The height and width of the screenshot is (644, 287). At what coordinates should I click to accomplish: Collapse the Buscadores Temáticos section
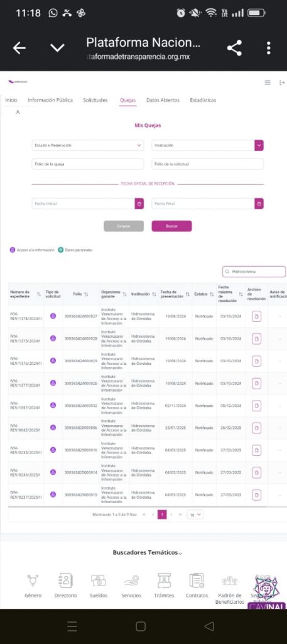click(x=147, y=553)
